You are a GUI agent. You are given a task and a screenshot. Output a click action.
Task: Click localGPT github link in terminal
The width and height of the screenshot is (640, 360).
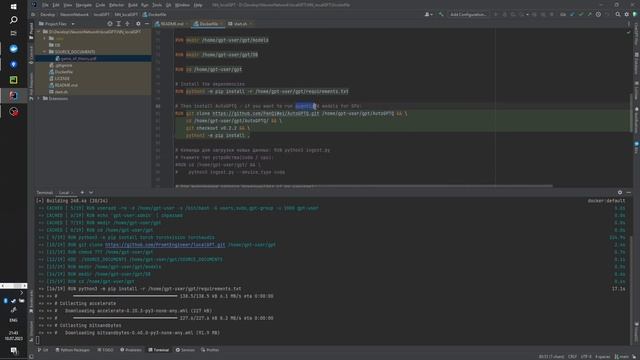point(165,245)
